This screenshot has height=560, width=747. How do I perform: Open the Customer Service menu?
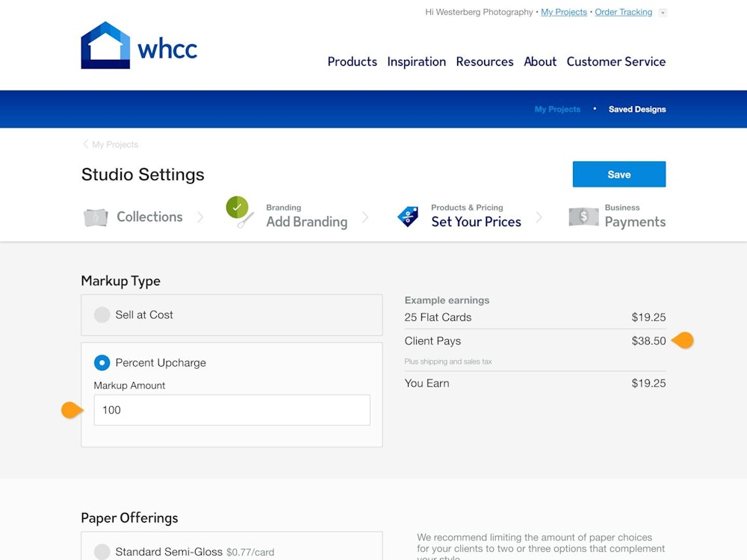point(616,62)
